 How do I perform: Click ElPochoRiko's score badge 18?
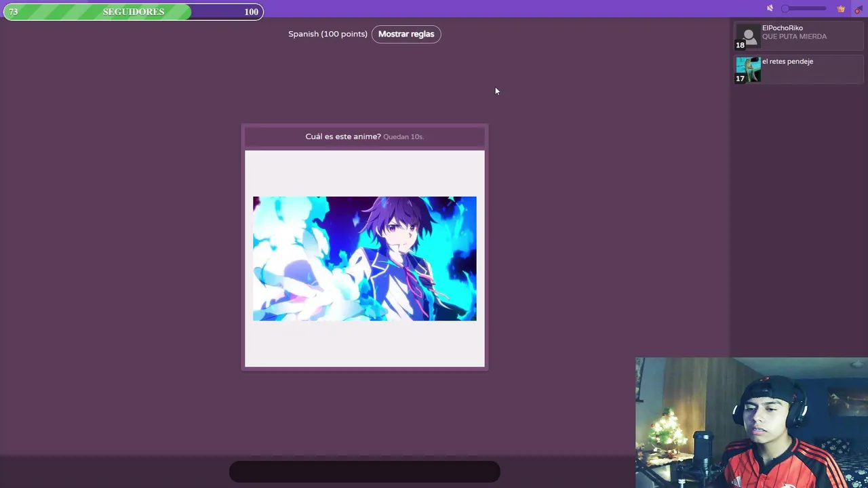click(x=741, y=45)
